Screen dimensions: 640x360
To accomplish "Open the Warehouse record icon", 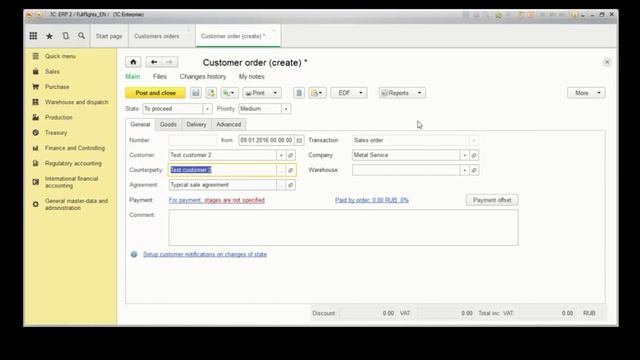I will 474,170.
